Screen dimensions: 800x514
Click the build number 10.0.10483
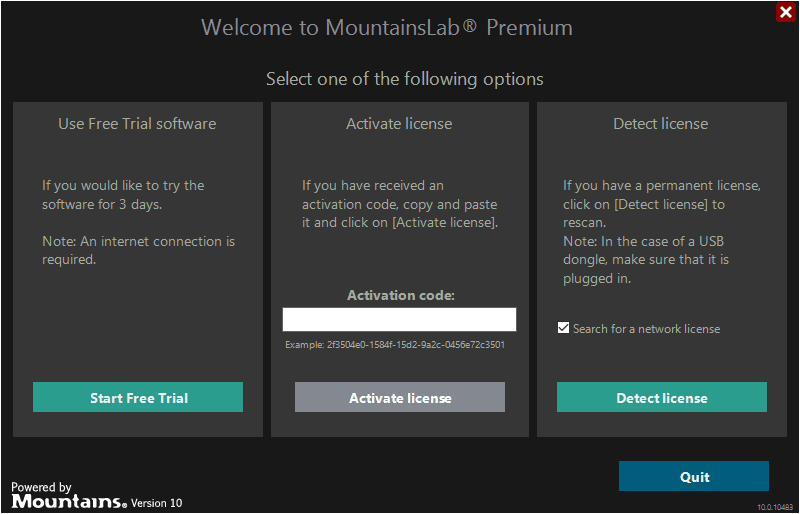pyautogui.click(x=775, y=507)
